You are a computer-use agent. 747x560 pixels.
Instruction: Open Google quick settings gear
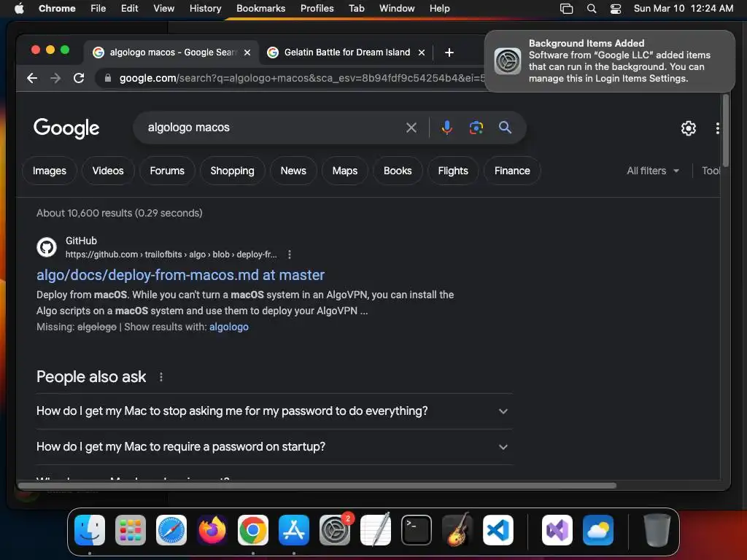(x=689, y=128)
